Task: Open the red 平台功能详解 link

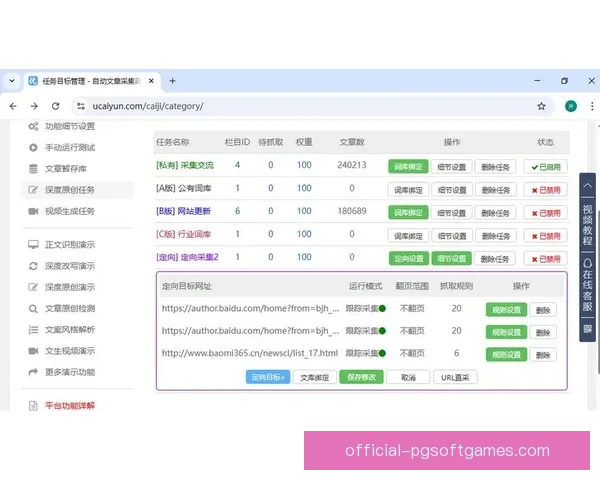Action: [x=70, y=405]
